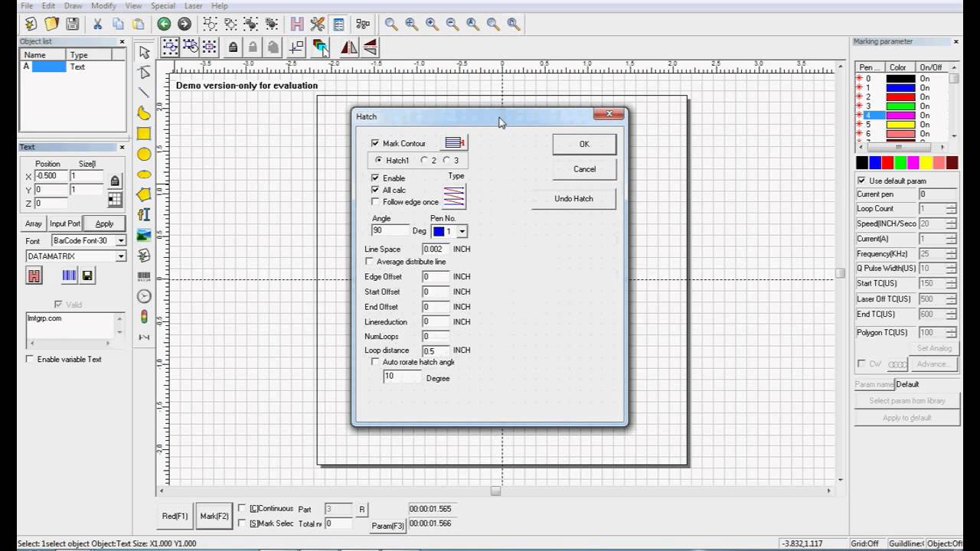Click the Mark Contour order icon
This screenshot has width=980, height=551.
[x=456, y=143]
